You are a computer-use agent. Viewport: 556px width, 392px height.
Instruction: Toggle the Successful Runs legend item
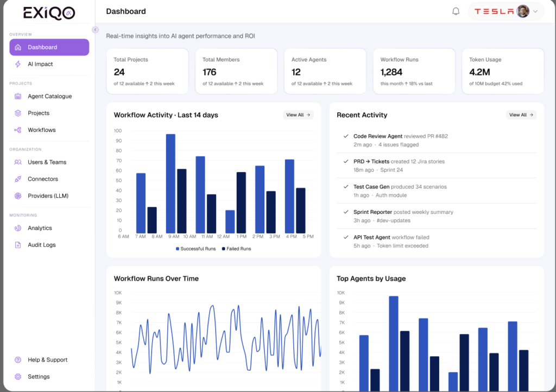tap(195, 249)
